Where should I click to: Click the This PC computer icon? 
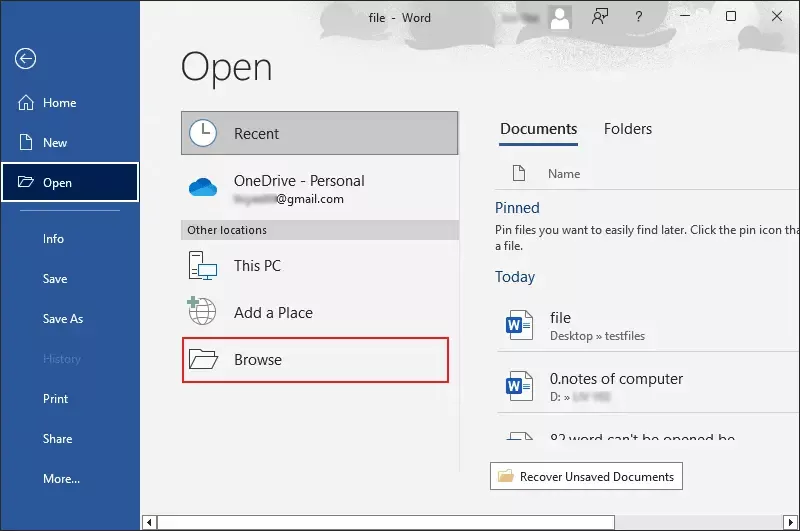tap(203, 266)
